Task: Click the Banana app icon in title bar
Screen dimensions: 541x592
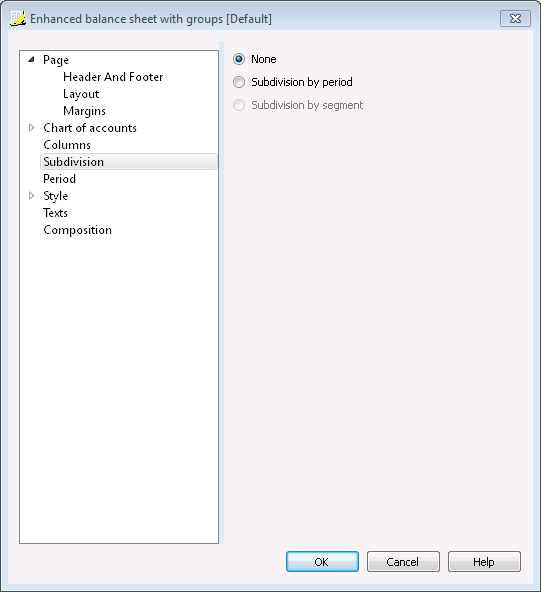Action: click(x=18, y=18)
